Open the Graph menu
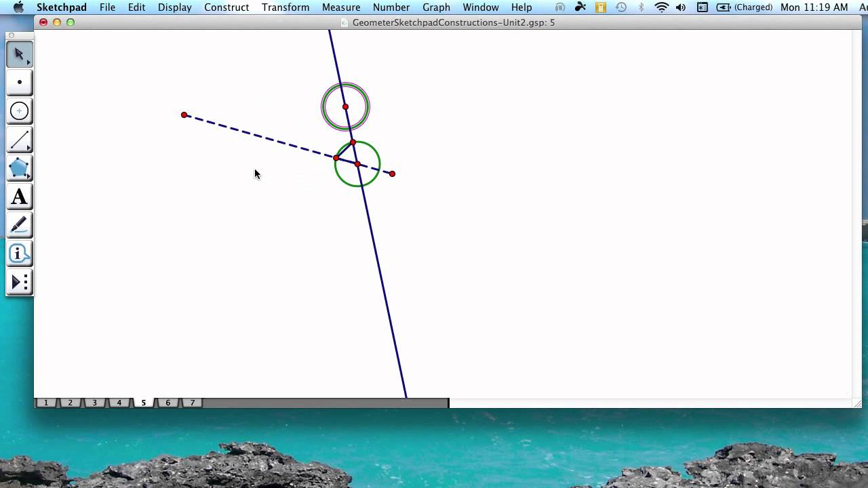This screenshot has height=488, width=868. 436,7
